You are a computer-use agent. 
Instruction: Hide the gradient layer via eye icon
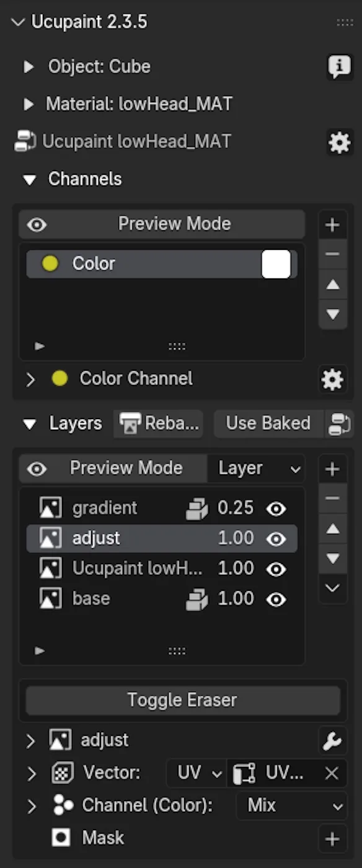pyautogui.click(x=276, y=509)
